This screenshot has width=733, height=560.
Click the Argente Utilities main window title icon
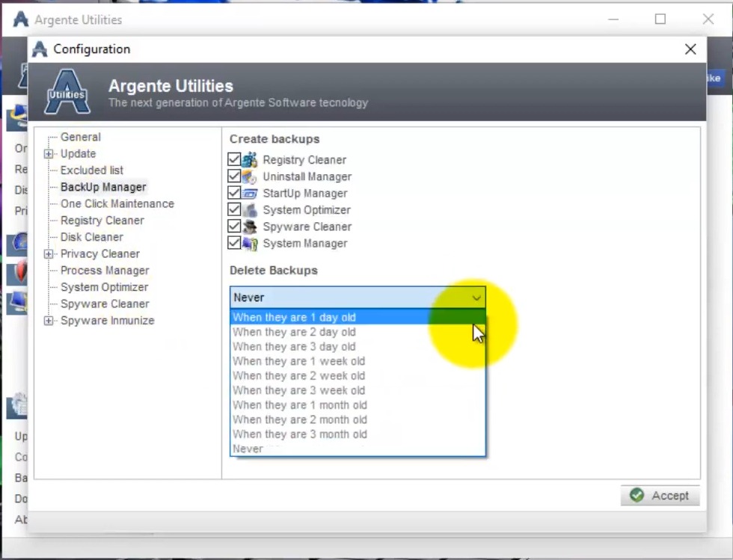pyautogui.click(x=21, y=19)
